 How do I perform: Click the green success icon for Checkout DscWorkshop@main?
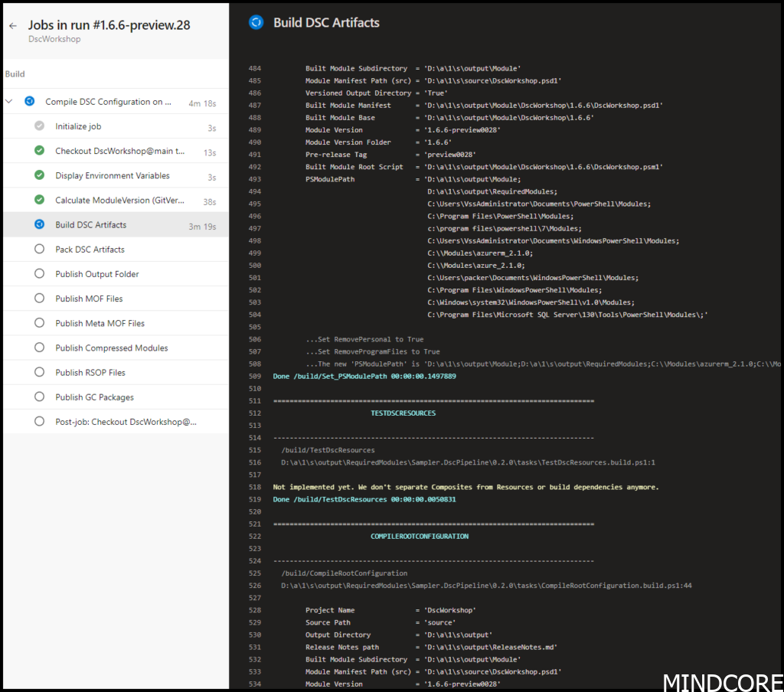point(39,151)
